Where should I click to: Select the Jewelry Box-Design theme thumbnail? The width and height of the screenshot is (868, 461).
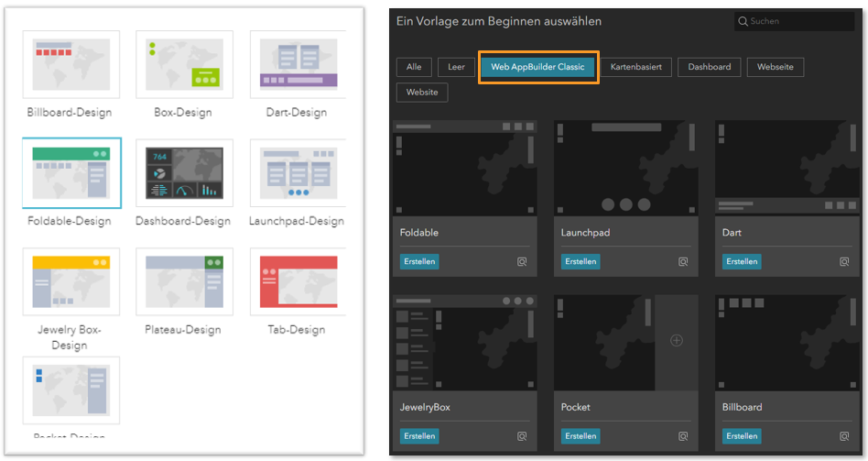pos(71,281)
